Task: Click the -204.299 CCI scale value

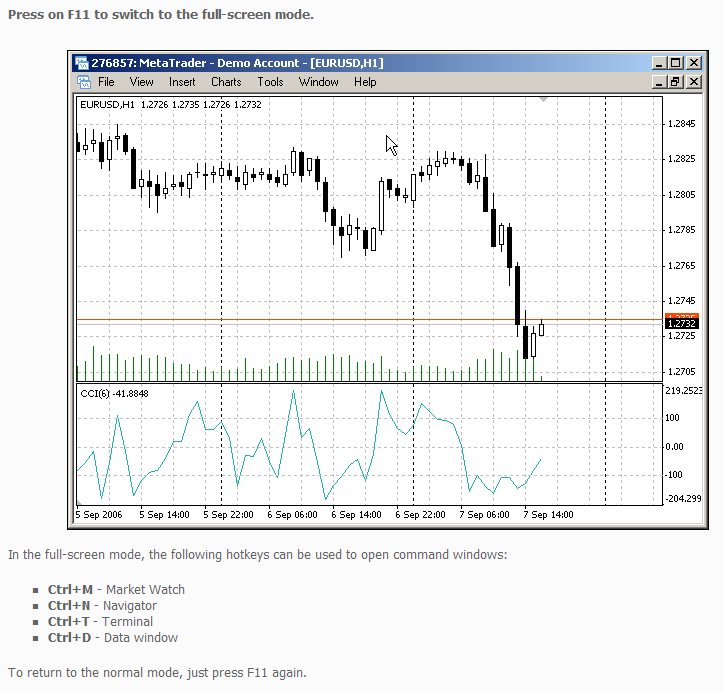Action: [x=683, y=499]
